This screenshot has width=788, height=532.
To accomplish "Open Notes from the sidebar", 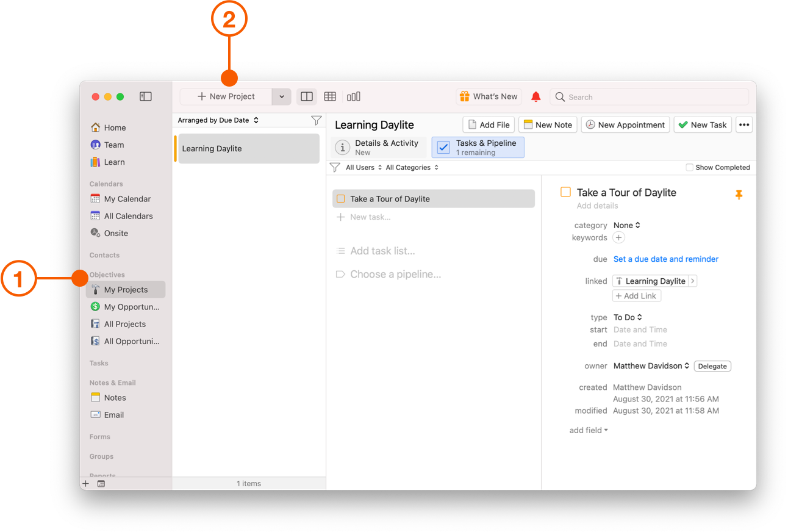I will pos(115,397).
